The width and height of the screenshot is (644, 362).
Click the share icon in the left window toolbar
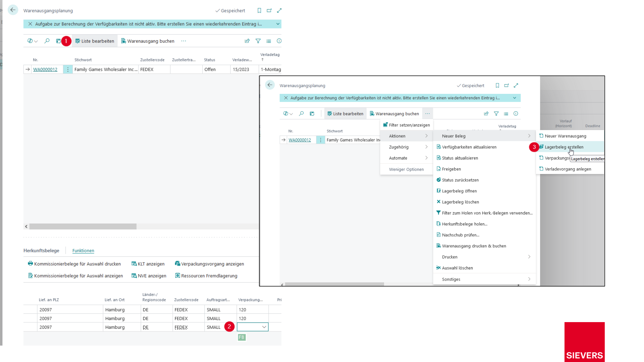point(247,41)
